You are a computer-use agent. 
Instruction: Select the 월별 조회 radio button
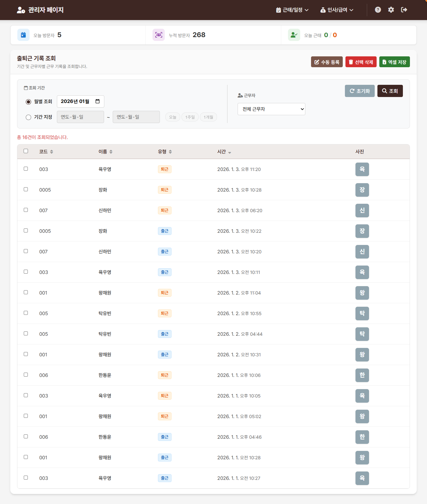(x=28, y=102)
